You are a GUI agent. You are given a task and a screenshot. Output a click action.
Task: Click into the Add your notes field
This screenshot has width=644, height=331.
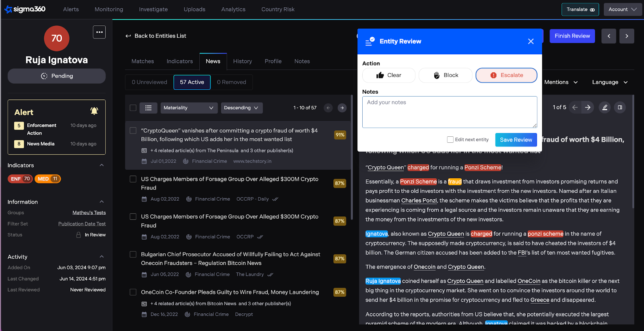pyautogui.click(x=449, y=112)
